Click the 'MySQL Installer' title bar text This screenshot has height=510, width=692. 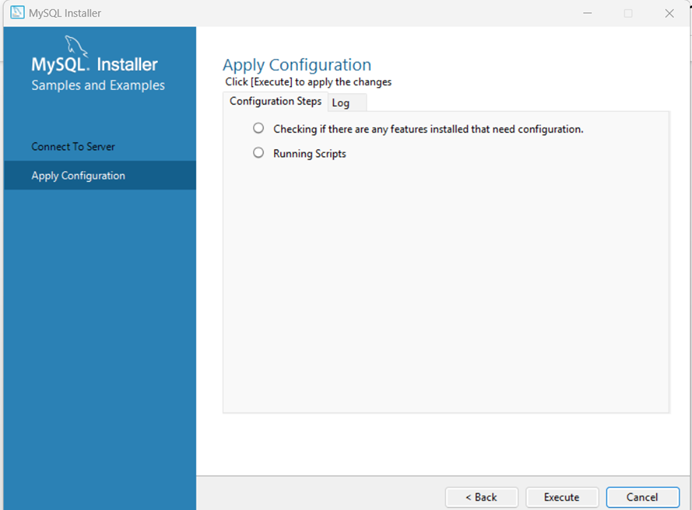click(x=65, y=13)
